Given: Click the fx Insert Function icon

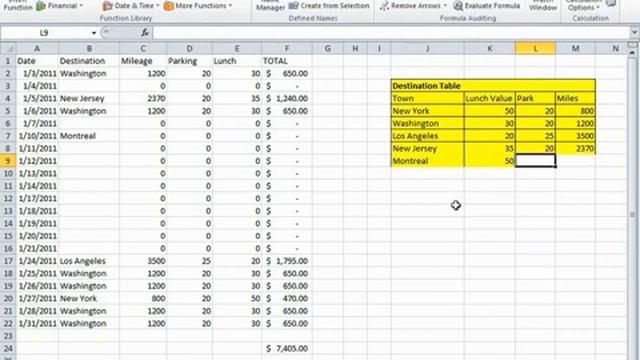Looking at the screenshot, I should (145, 33).
